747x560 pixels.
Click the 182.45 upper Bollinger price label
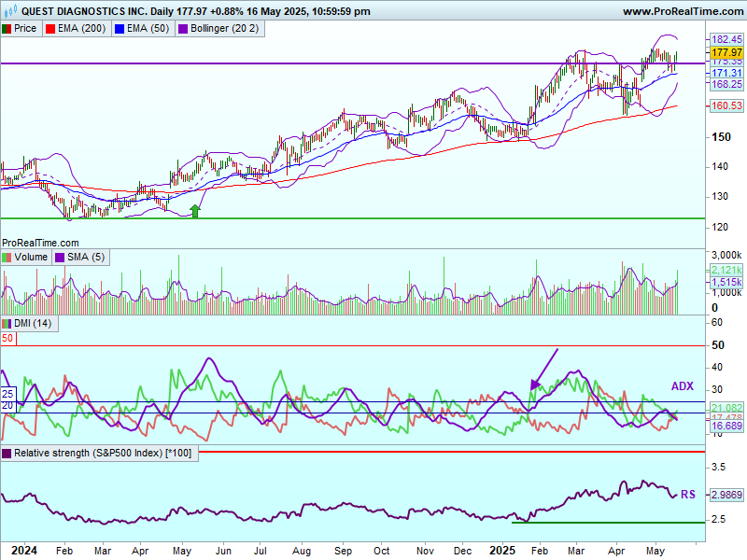(x=726, y=39)
